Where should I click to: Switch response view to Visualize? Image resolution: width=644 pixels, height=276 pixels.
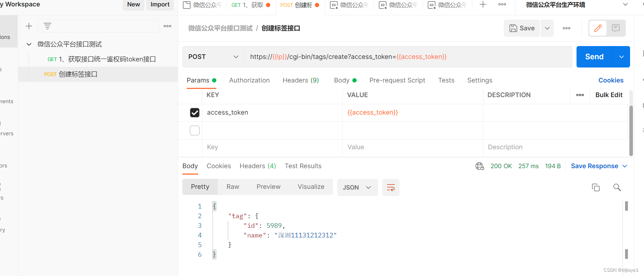pos(311,187)
